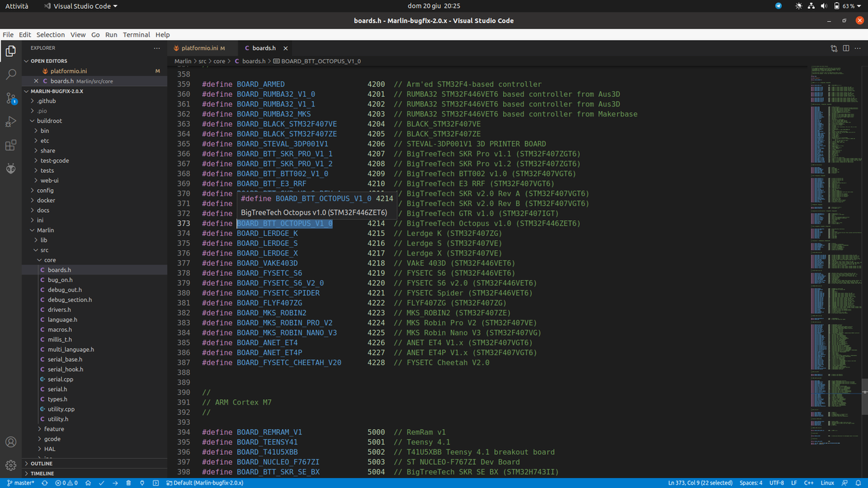Viewport: 868px width, 488px height.
Task: Open the Source Control view
Action: (x=11, y=99)
